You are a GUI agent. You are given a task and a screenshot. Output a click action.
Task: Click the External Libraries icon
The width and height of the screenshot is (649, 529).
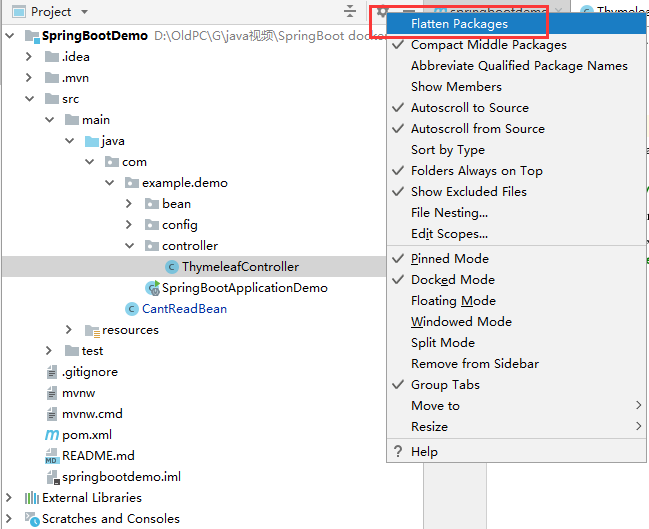click(31, 498)
